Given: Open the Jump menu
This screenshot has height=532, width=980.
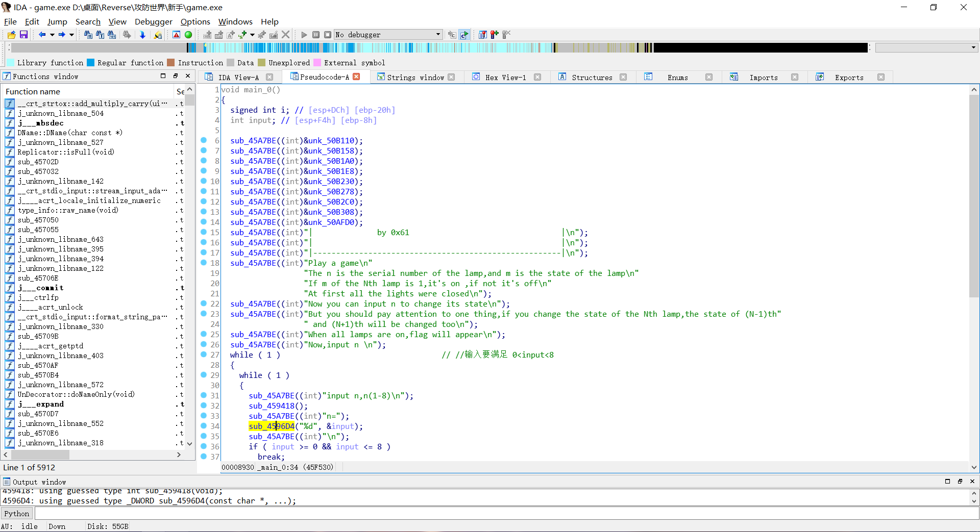Looking at the screenshot, I should coord(57,21).
